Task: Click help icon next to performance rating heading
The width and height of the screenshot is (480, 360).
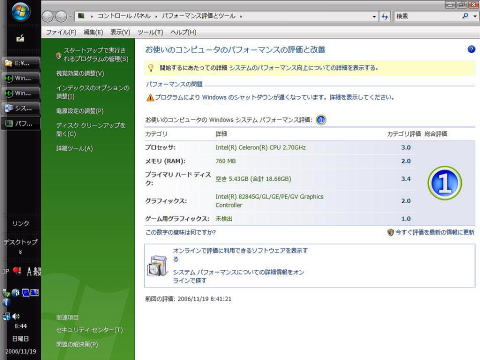Action: (x=321, y=120)
